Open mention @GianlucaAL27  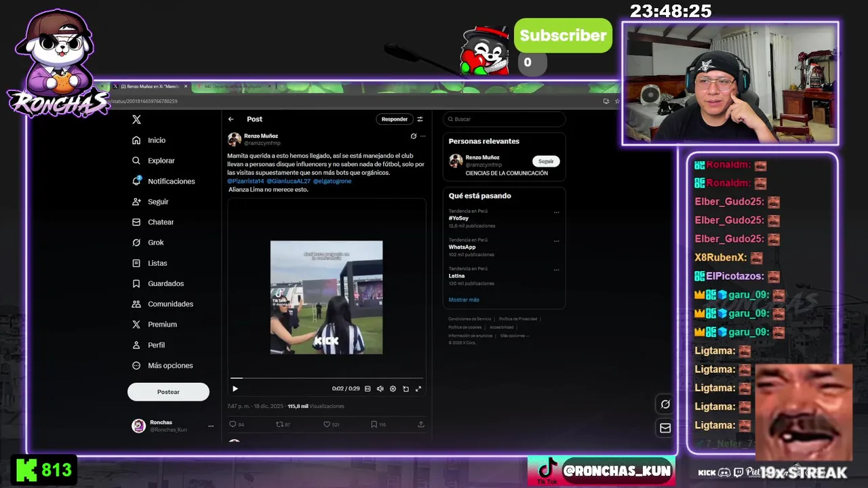tap(288, 181)
